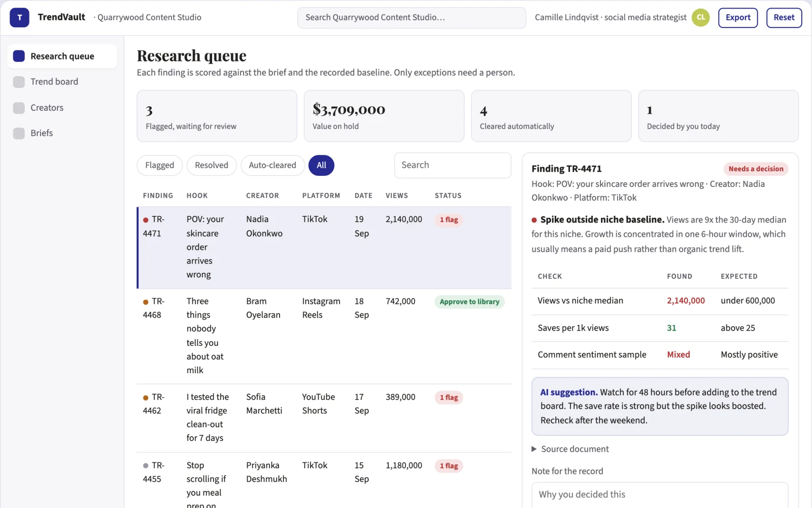Viewport: 812px width, 508px height.
Task: Click the Creators sidebar icon
Action: (x=19, y=108)
